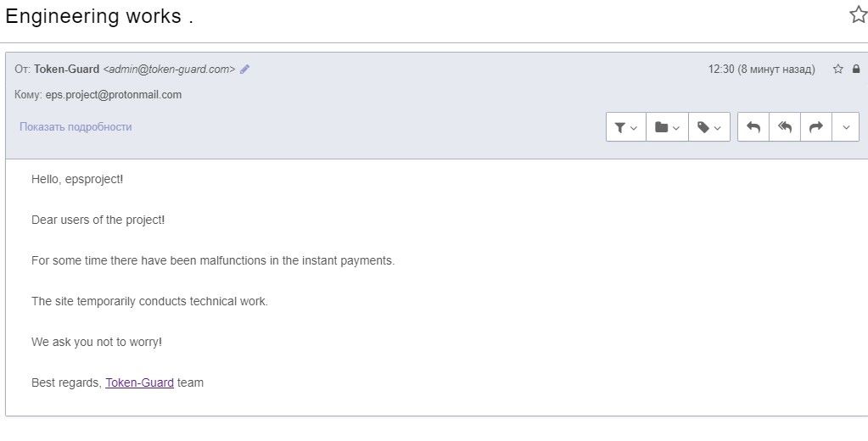This screenshot has width=868, height=441.
Task: Forward this email
Action: [816, 127]
